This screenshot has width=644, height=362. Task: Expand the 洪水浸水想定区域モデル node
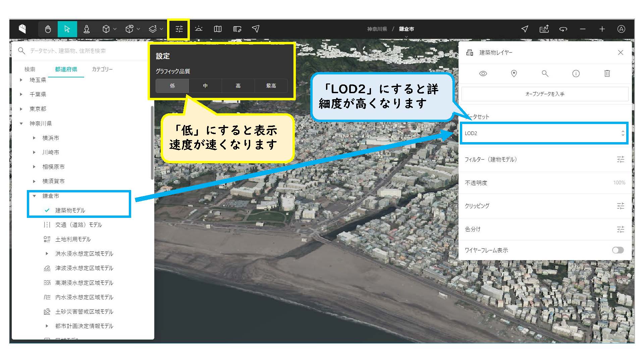click(47, 253)
